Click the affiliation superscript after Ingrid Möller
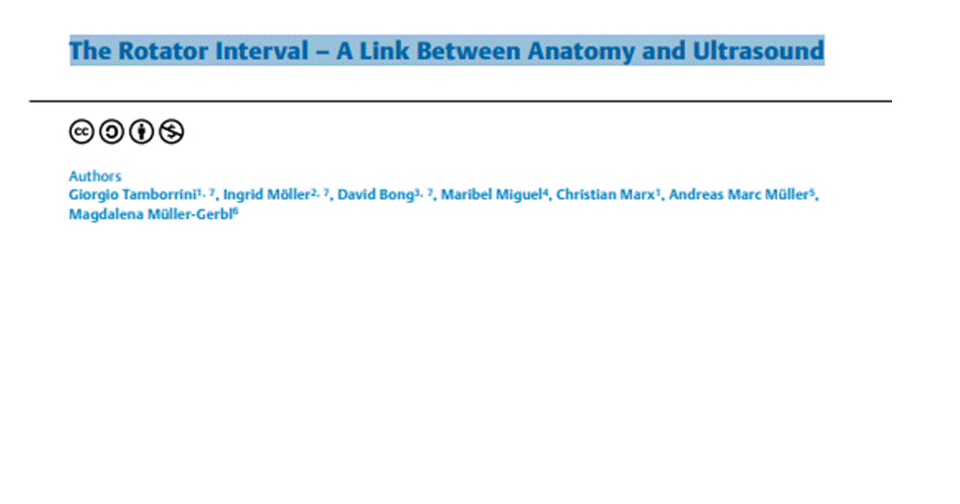 (320, 192)
